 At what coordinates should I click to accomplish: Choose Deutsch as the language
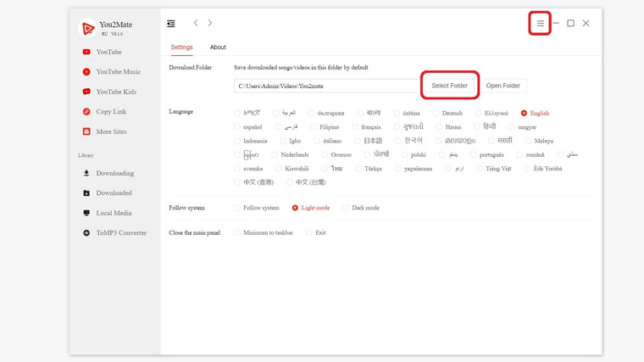436,113
